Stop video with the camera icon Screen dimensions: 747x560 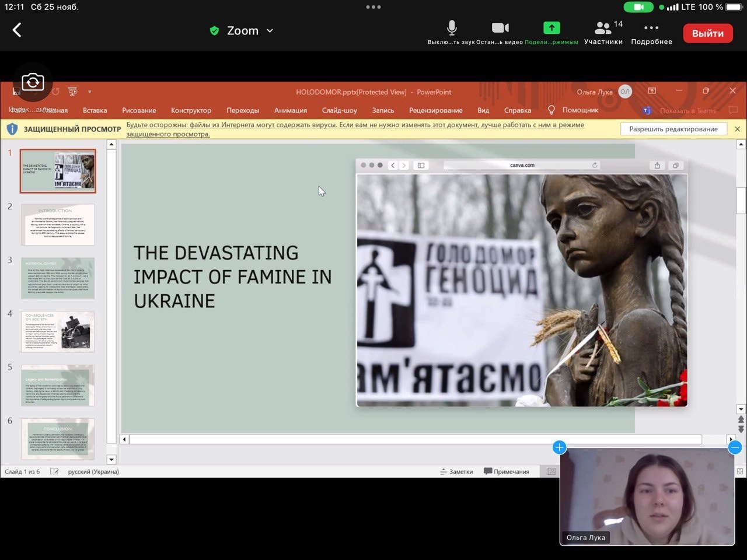(500, 28)
